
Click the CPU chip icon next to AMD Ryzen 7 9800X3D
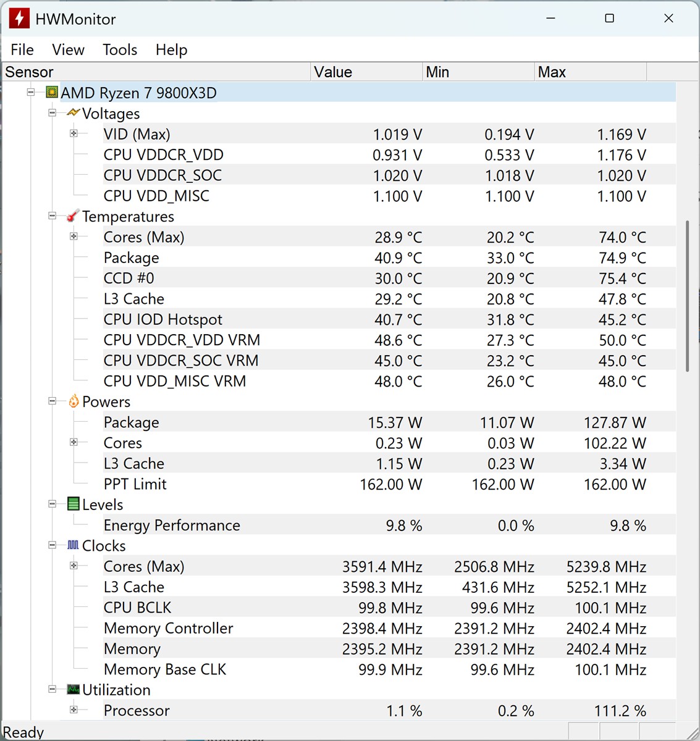[52, 92]
